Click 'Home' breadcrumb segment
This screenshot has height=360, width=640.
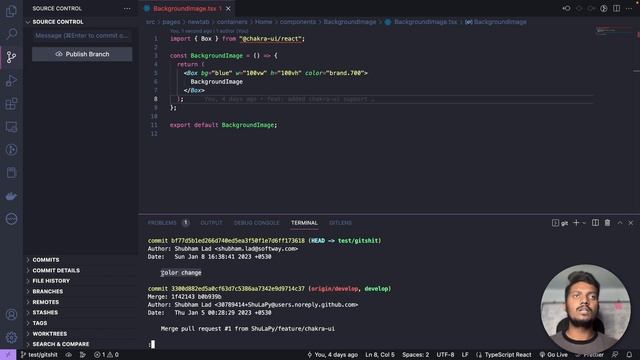click(x=263, y=22)
